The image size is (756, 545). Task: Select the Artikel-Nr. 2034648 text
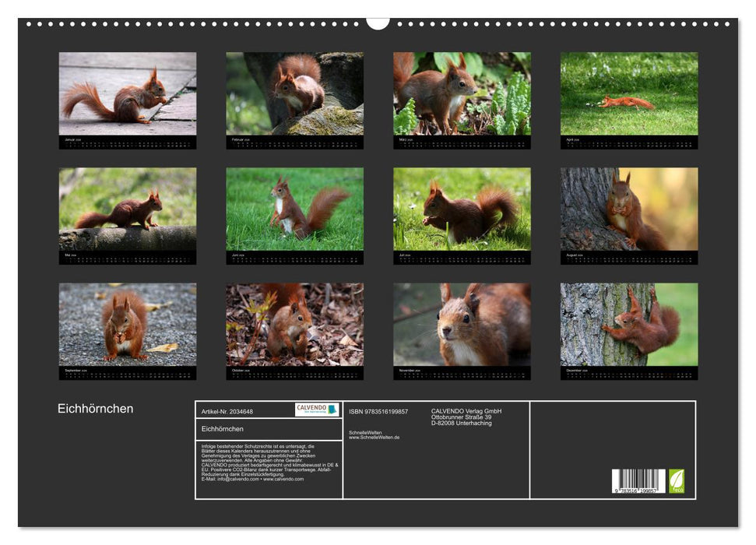[227, 412]
